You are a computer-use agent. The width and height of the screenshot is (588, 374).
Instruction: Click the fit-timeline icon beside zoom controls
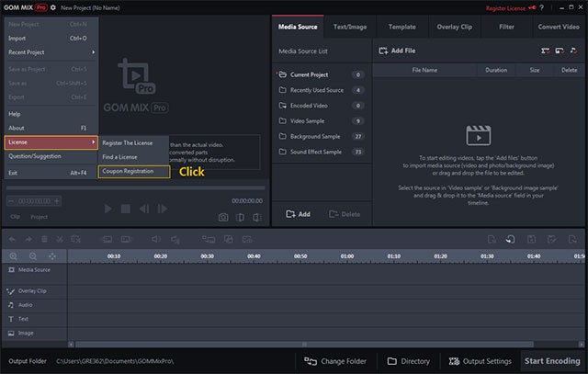tap(52, 255)
